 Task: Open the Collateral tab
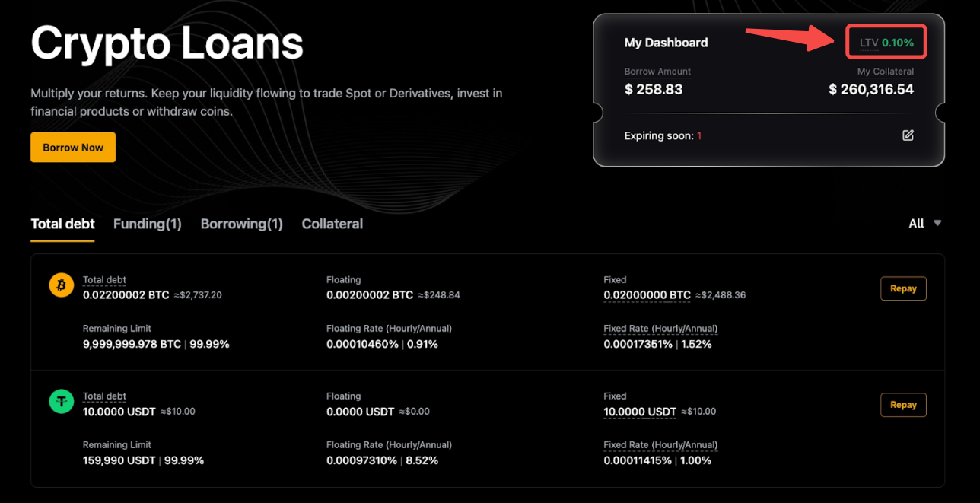click(x=332, y=224)
